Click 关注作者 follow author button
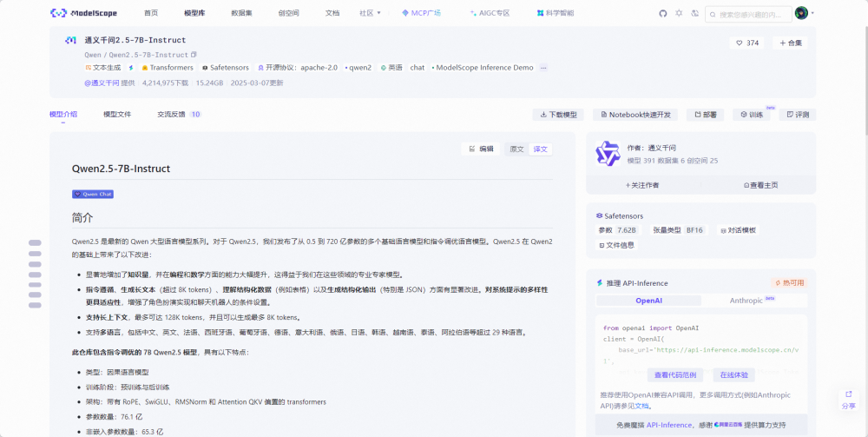 tap(642, 185)
